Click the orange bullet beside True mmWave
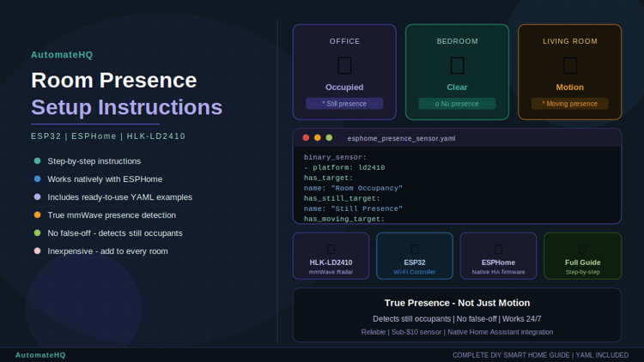This screenshot has height=362, width=644. click(x=38, y=214)
